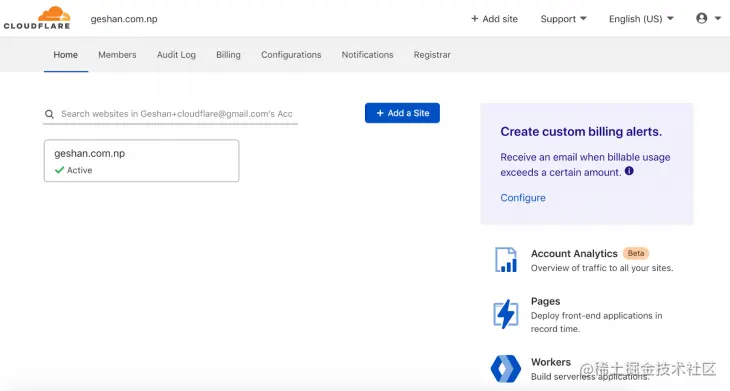Click 'Receive an email when billable usage' text
Viewport: 730px width, 391px height.
[x=585, y=157]
